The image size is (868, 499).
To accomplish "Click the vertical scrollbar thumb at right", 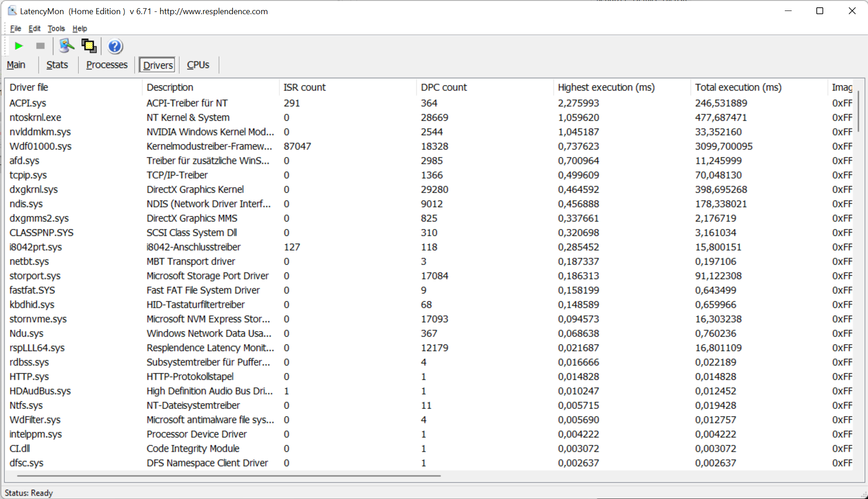I will tap(858, 111).
